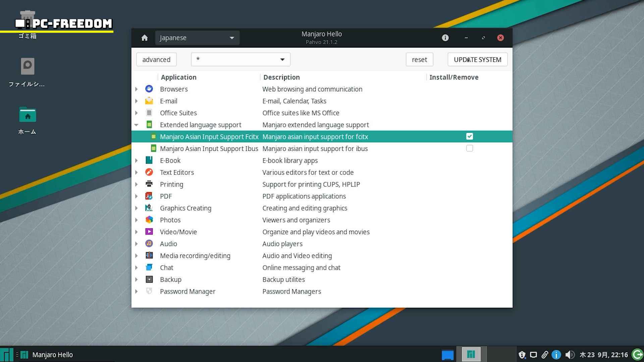Open the Japanese language dropdown

coord(197,38)
